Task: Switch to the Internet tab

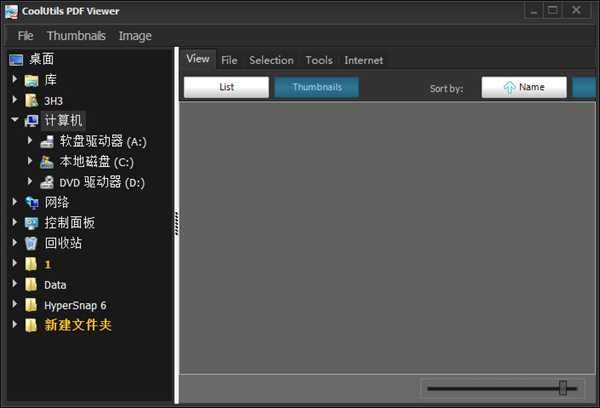Action: (364, 60)
